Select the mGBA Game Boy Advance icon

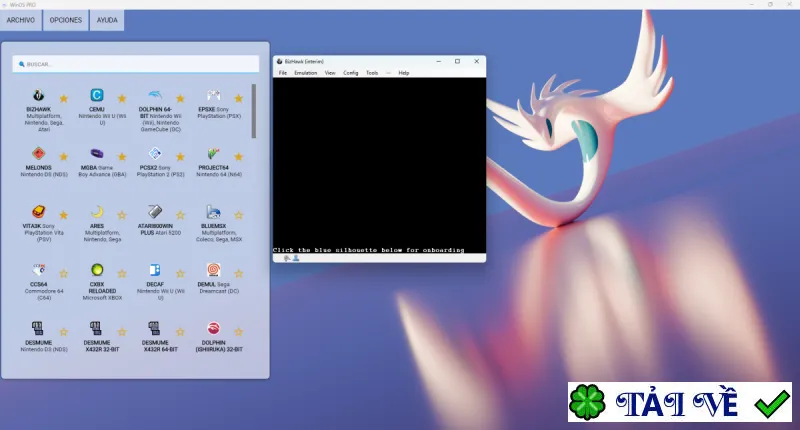[97, 154]
